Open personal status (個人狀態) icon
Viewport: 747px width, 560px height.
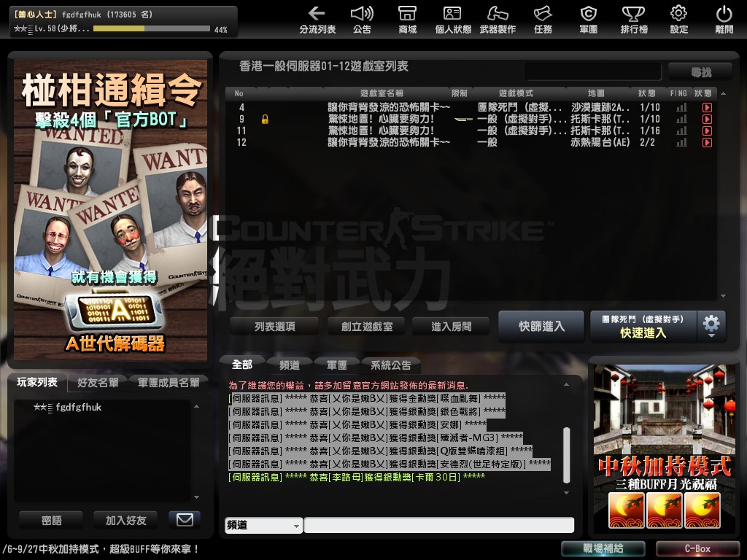point(452,20)
